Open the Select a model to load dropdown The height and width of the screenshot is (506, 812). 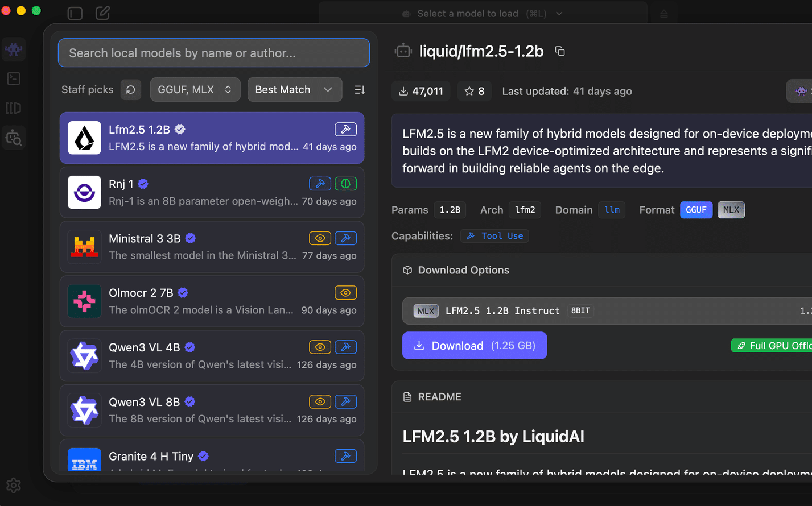point(483,14)
